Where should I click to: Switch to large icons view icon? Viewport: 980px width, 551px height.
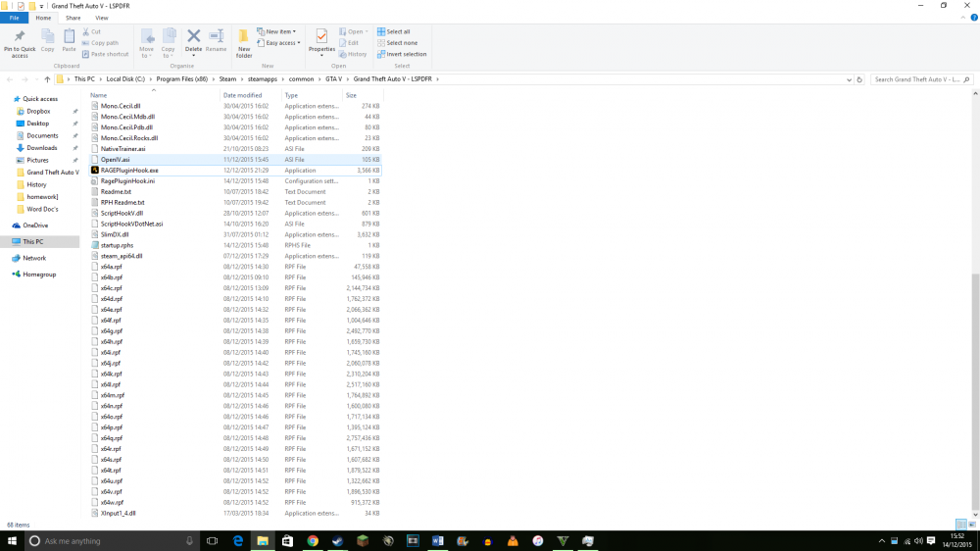pos(972,525)
